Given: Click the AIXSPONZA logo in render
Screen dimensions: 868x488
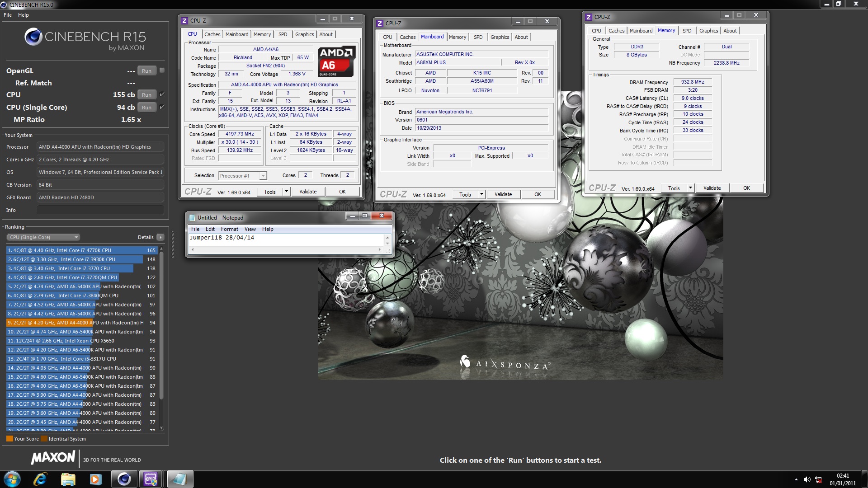Looking at the screenshot, I should point(505,363).
